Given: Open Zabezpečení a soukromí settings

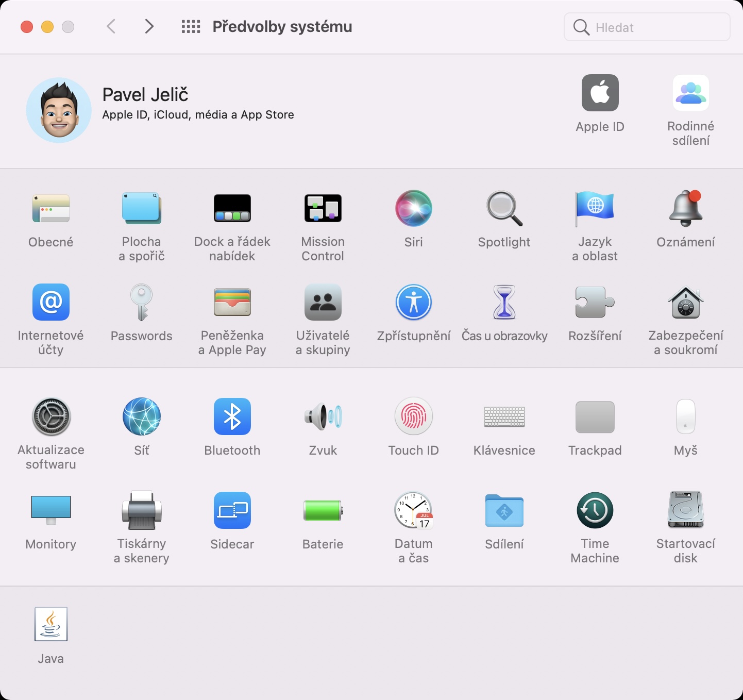Looking at the screenshot, I should [x=686, y=302].
